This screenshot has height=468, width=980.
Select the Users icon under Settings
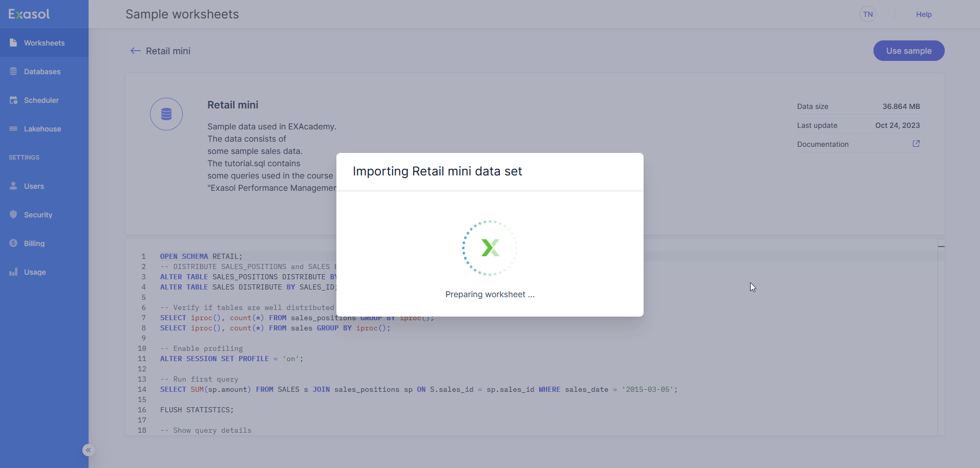coord(13,186)
